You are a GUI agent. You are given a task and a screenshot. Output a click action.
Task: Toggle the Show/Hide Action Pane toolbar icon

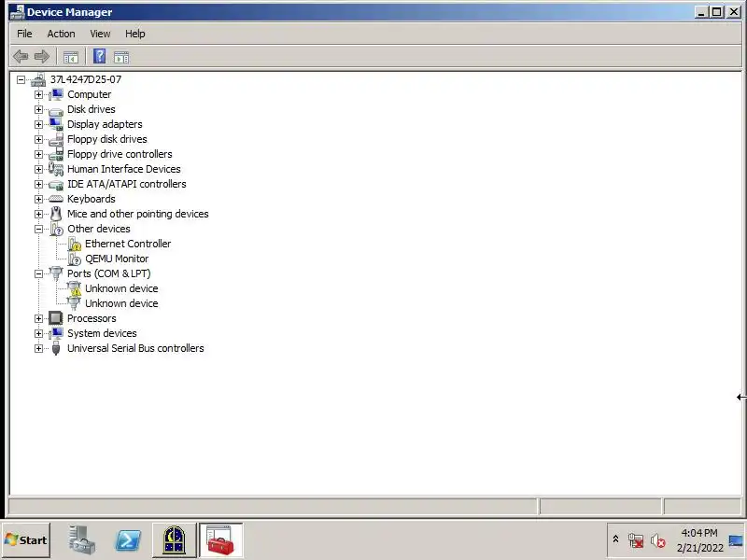pos(121,57)
